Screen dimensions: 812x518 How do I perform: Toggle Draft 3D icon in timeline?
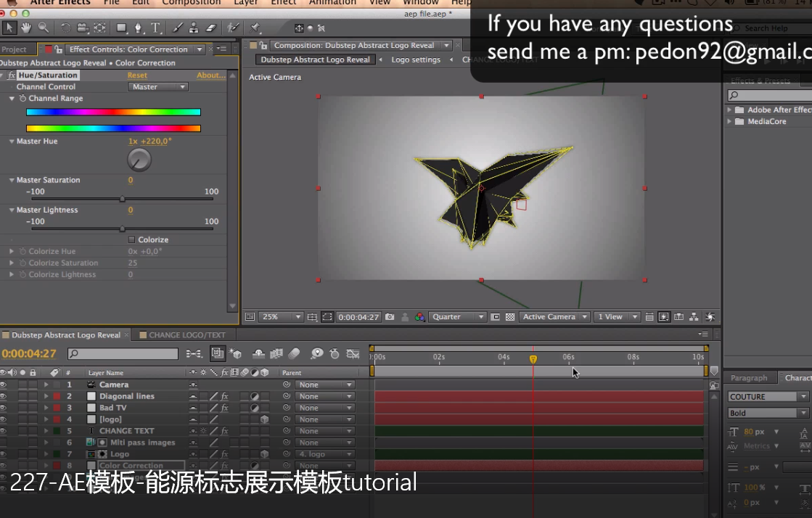pos(236,354)
